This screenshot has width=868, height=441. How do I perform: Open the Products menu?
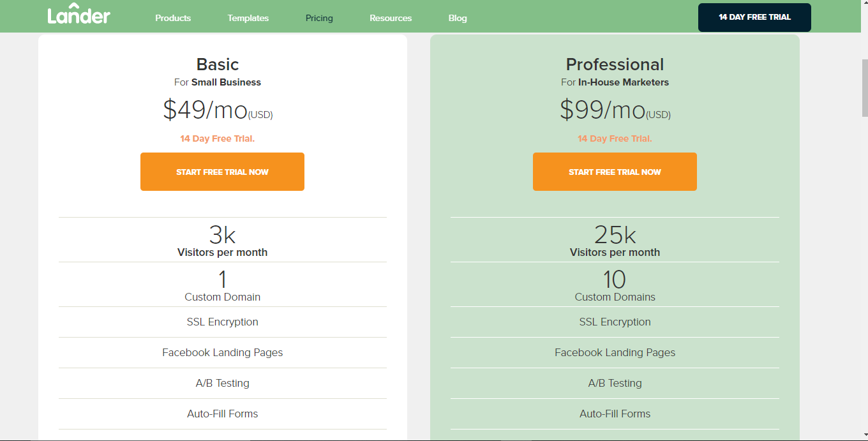(173, 18)
